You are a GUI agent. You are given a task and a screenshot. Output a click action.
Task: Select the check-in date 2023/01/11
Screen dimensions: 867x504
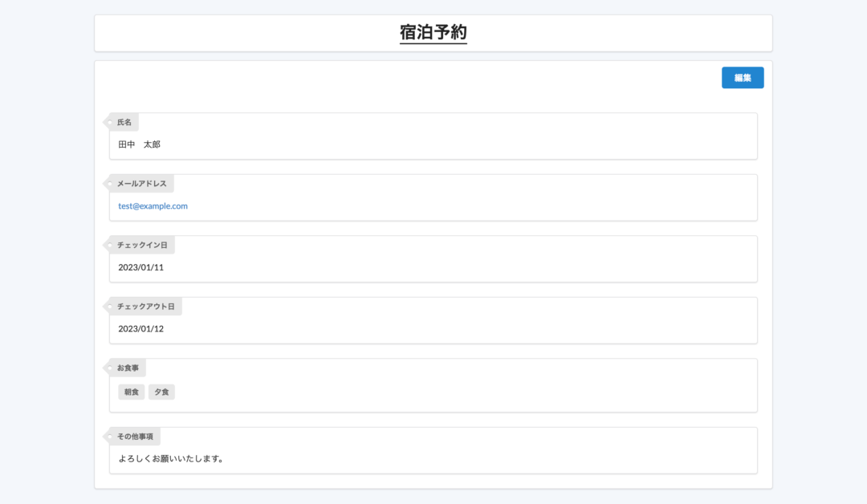pos(140,267)
